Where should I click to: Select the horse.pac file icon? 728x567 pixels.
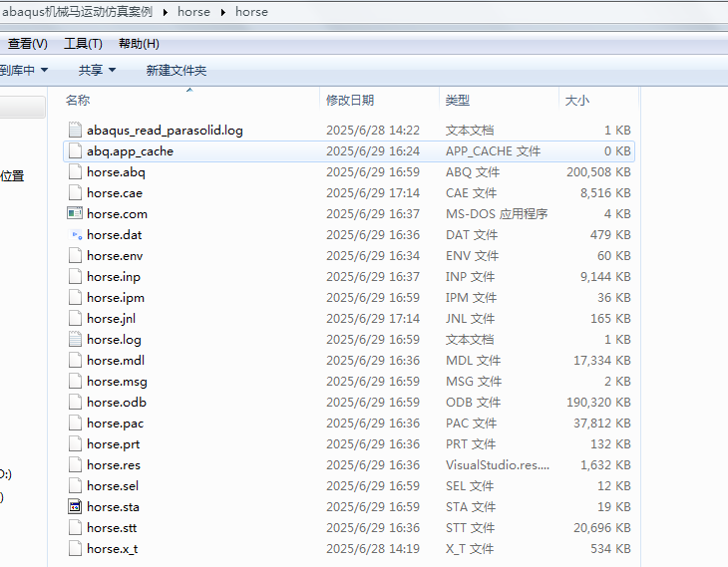click(x=75, y=423)
